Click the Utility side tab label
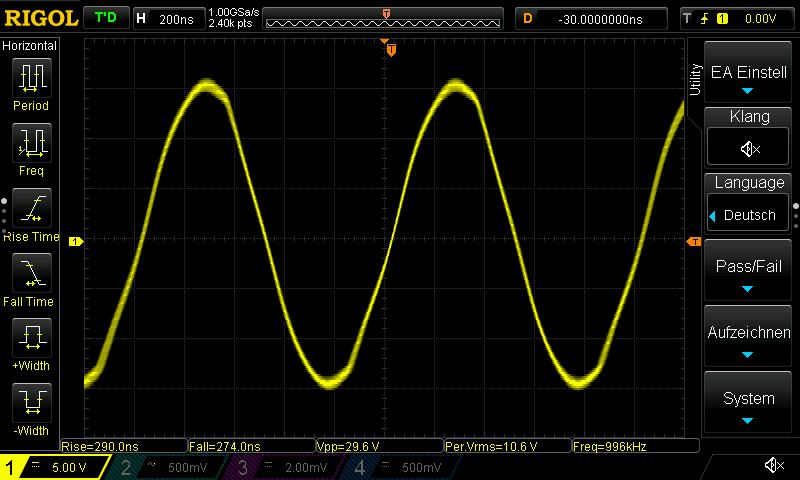Image resolution: width=800 pixels, height=480 pixels. point(695,79)
